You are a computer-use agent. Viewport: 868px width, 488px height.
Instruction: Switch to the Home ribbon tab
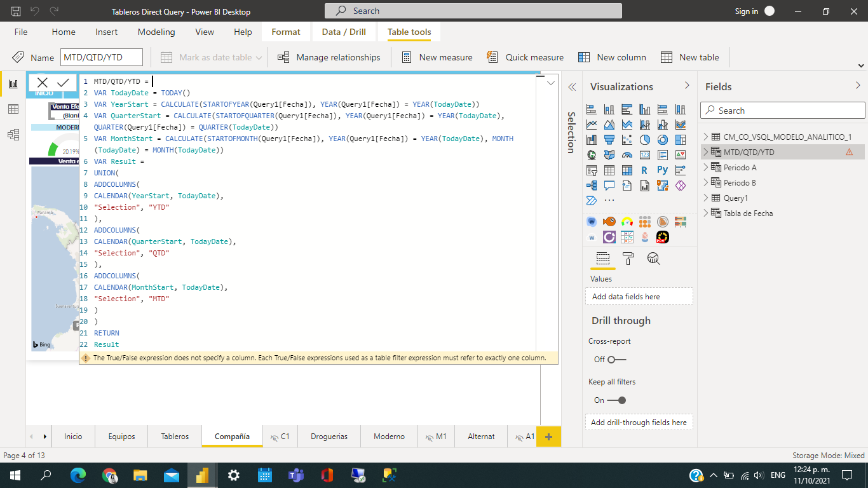pyautogui.click(x=64, y=32)
